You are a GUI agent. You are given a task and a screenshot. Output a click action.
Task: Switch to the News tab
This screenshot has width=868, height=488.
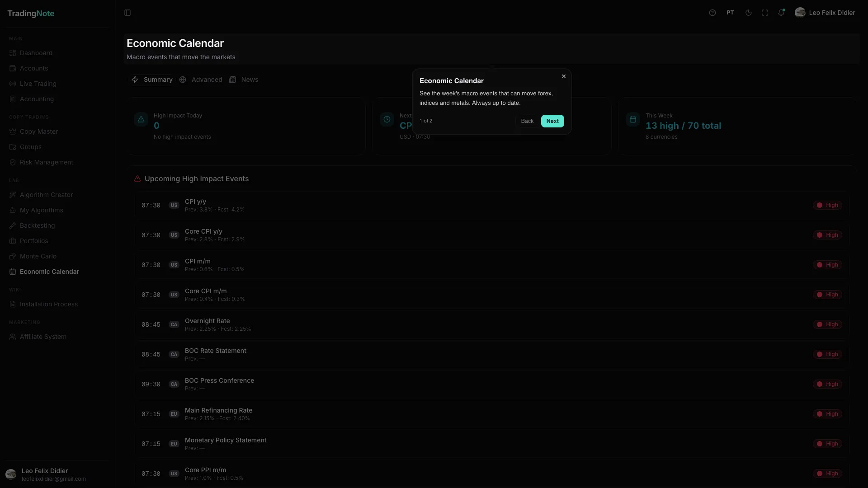point(244,80)
